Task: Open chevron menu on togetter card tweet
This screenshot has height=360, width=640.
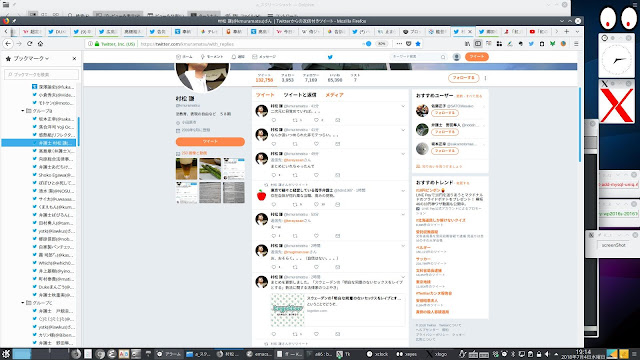Action: coord(403,277)
